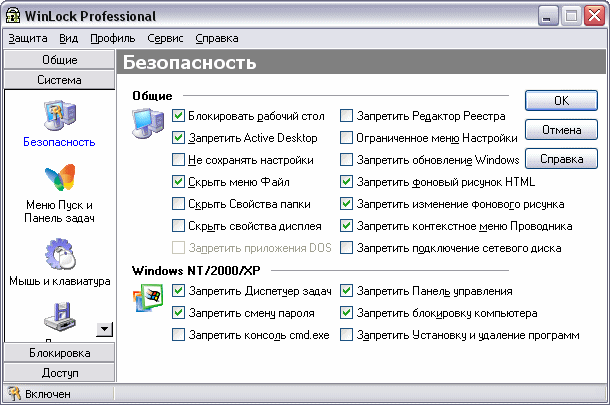This screenshot has height=405, width=610.
Task: Confirm settings with the OK button
Action: [561, 101]
